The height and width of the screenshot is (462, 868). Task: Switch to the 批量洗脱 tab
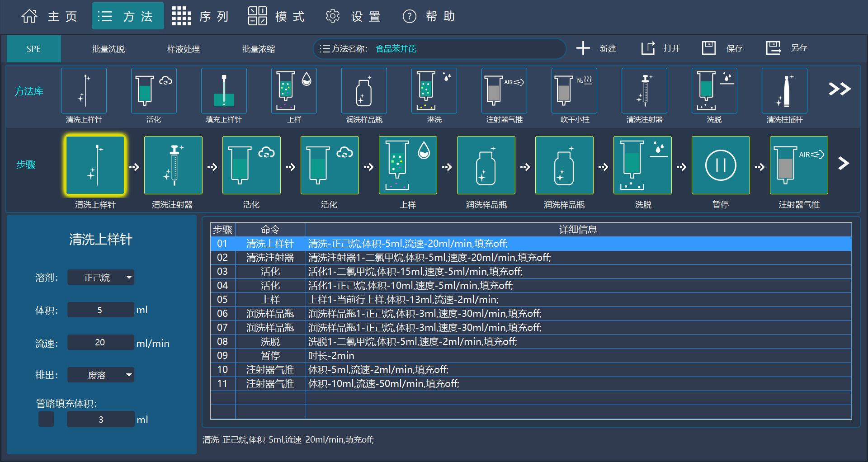(x=108, y=49)
